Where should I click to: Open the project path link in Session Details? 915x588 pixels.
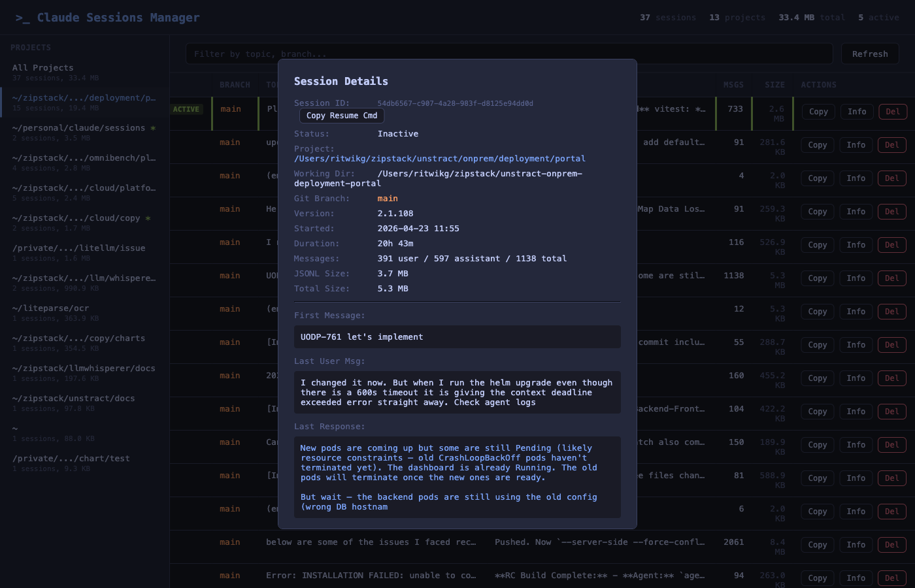coord(439,159)
